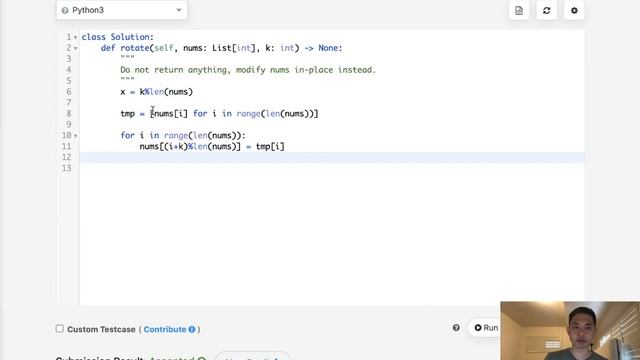
Task: Collapse the for loop fold arrow on line 10
Action: (x=76, y=136)
